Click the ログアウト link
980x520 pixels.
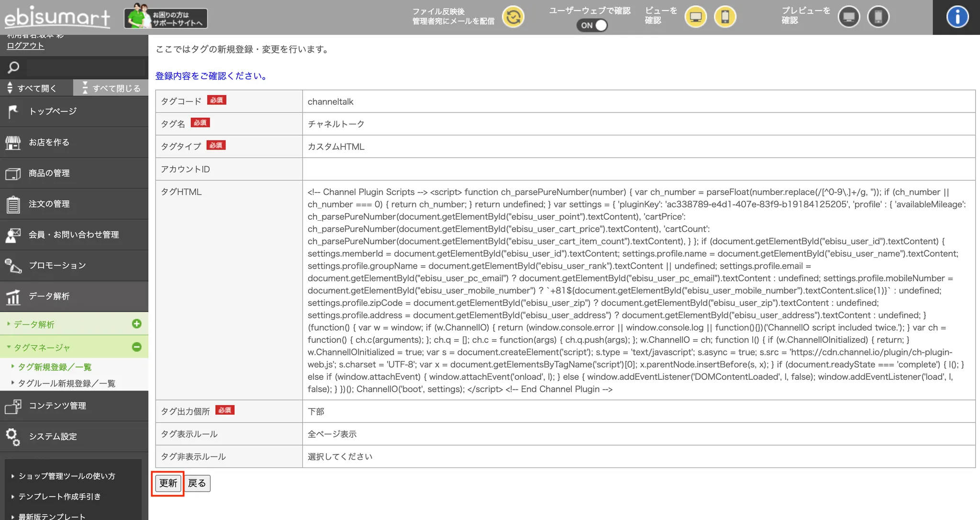coord(25,46)
